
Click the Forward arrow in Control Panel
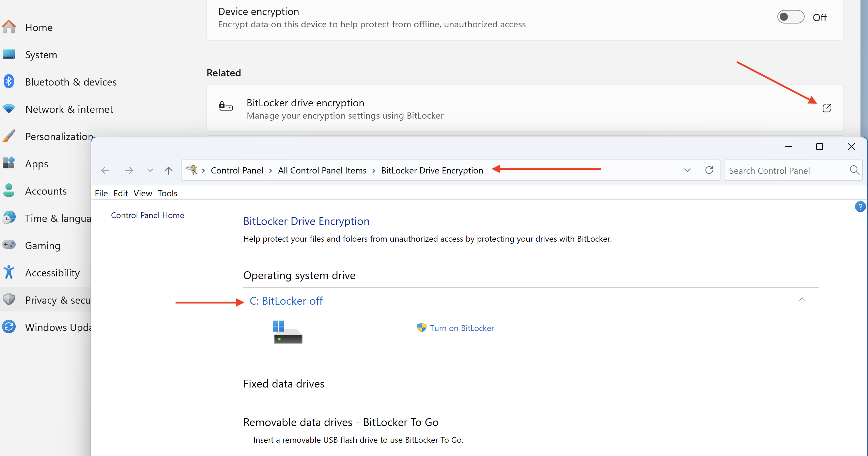[x=129, y=170]
